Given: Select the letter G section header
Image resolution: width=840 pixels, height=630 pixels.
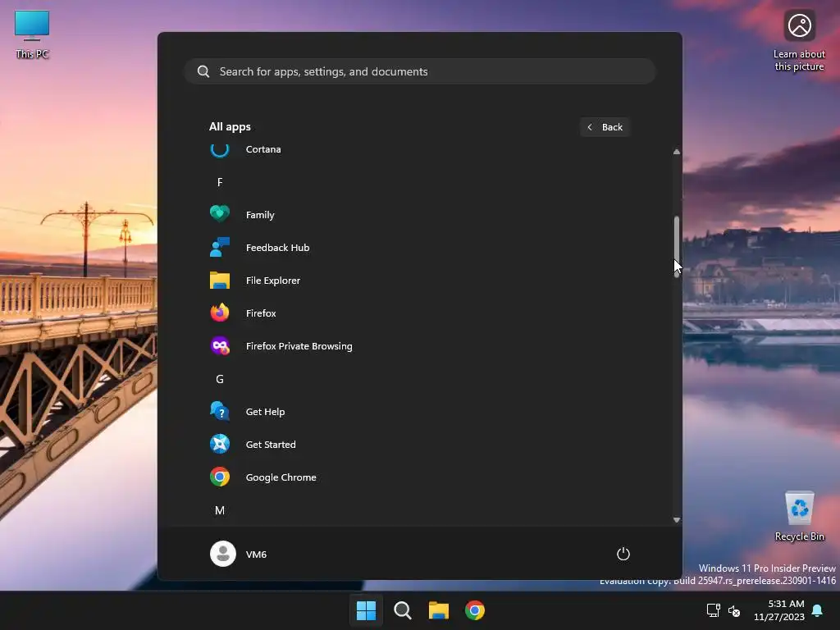Looking at the screenshot, I should (220, 379).
